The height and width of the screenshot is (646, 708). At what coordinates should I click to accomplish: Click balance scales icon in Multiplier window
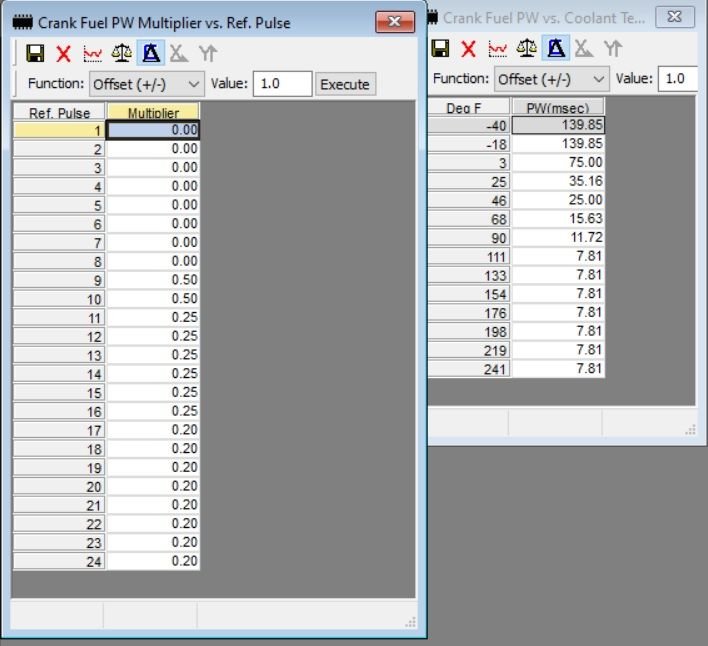[x=121, y=53]
